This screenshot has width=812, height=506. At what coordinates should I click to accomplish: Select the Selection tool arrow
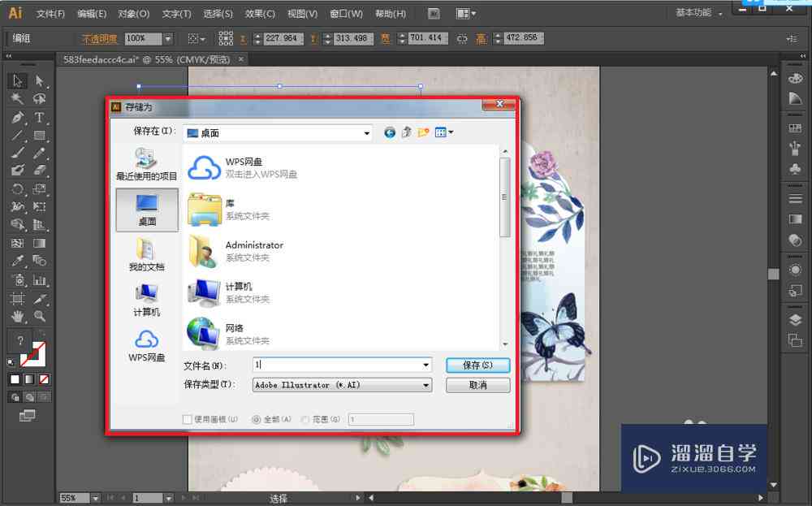coord(17,80)
